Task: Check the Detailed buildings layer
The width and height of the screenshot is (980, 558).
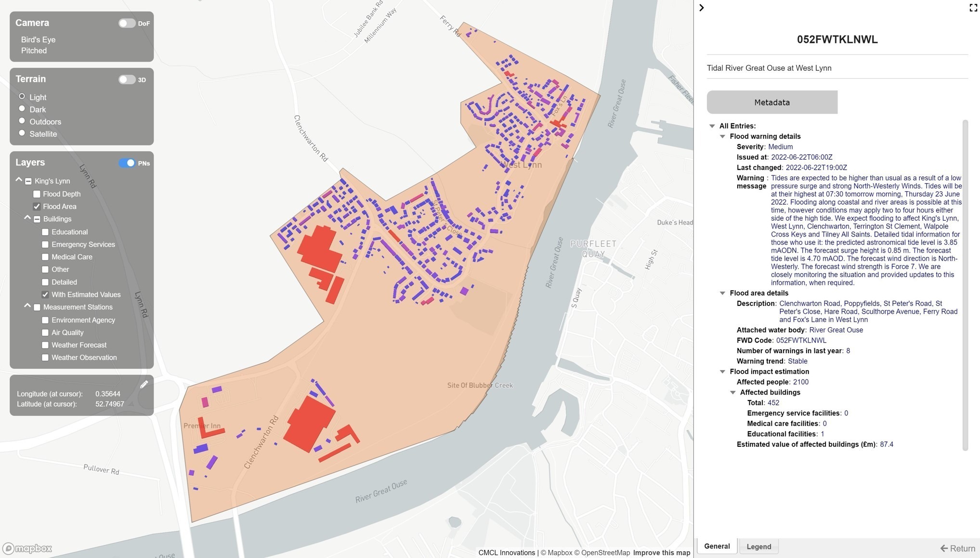Action: (45, 282)
